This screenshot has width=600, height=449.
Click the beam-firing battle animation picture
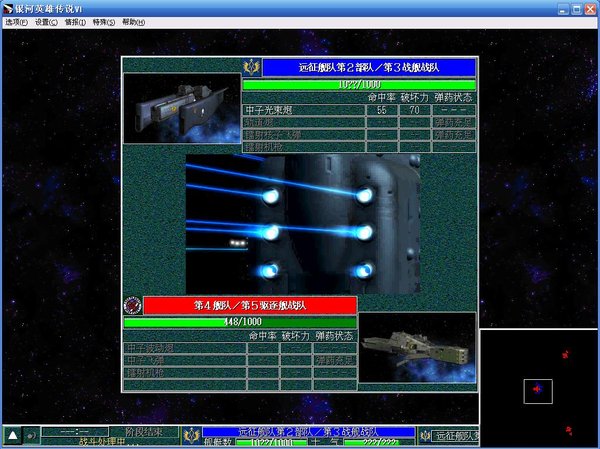point(303,224)
